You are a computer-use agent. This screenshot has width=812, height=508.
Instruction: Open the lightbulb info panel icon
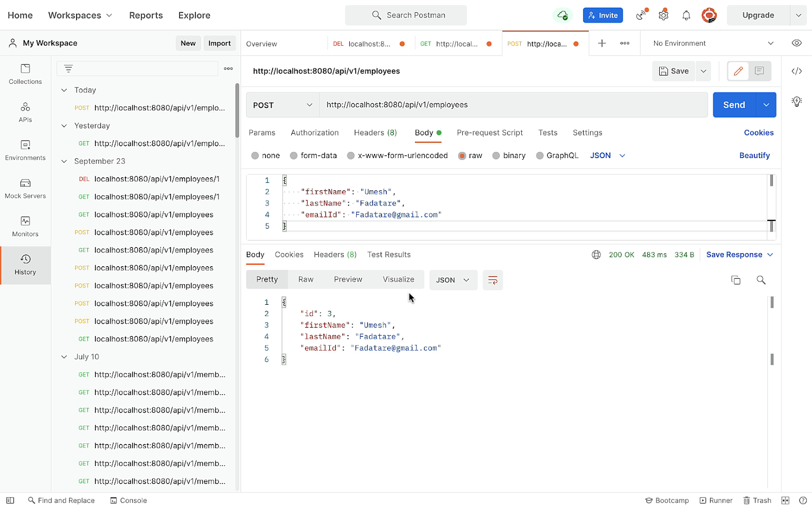(797, 102)
